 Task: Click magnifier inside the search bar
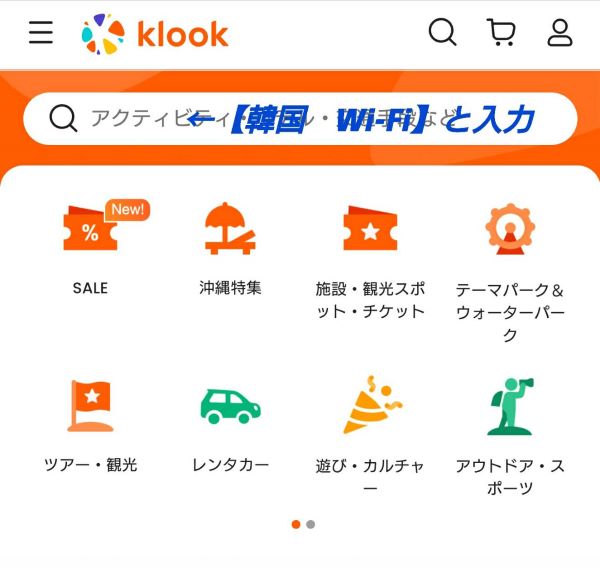coord(63,118)
